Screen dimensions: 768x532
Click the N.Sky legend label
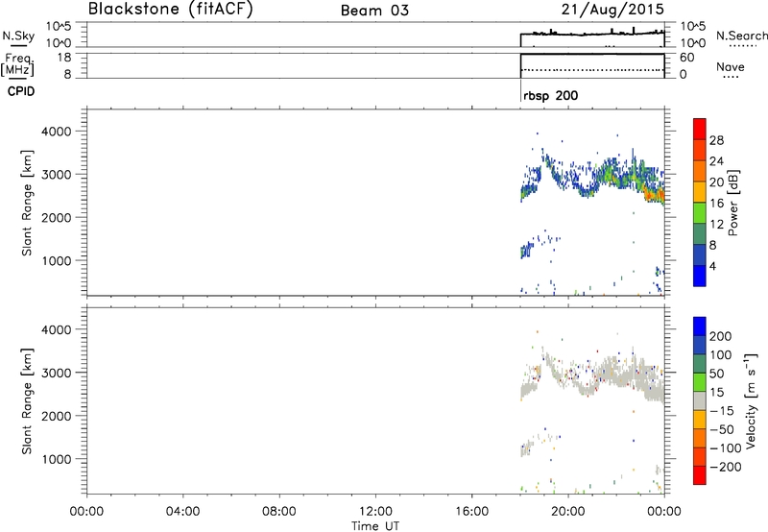pyautogui.click(x=18, y=36)
